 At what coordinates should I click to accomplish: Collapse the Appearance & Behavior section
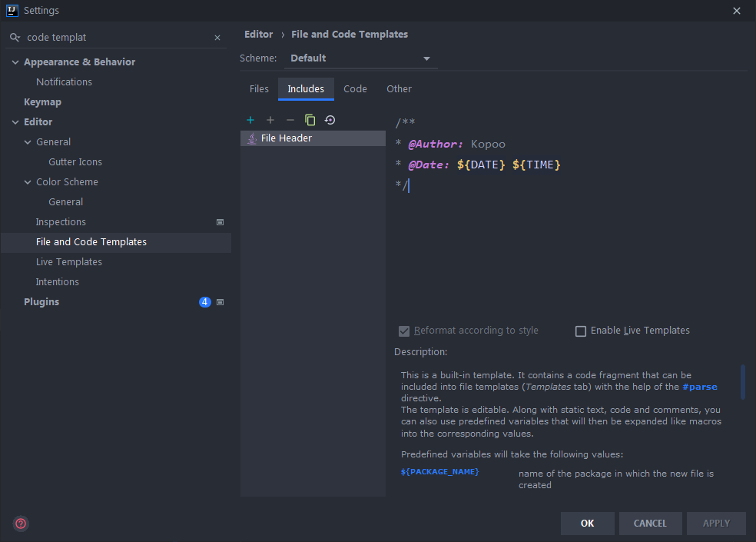pyautogui.click(x=15, y=62)
